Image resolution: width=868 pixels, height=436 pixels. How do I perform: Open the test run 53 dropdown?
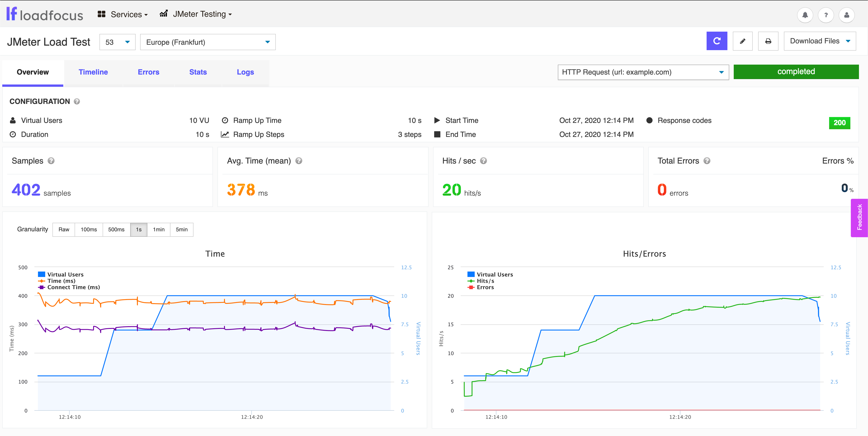point(117,42)
